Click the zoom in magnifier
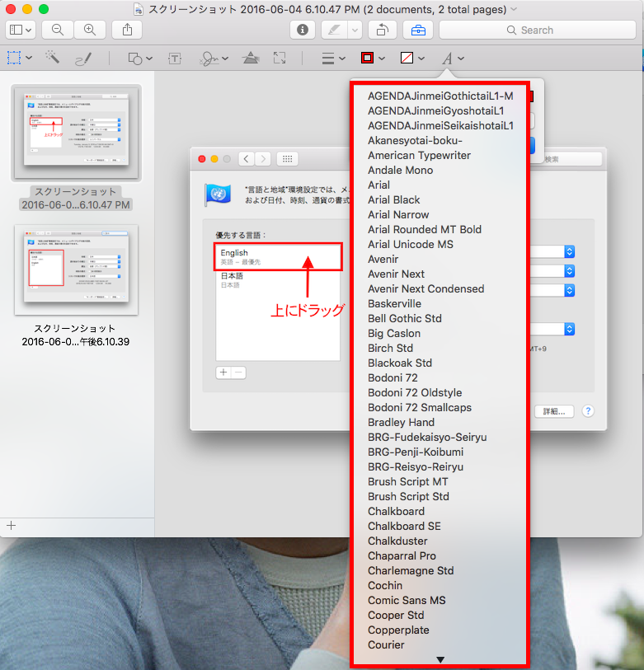This screenshot has width=644, height=670. 90,30
